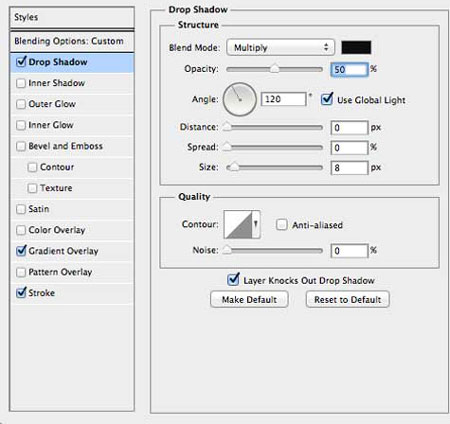Screen dimensions: 450x424
Task: Click the Distance slider handle
Action: click(227, 127)
